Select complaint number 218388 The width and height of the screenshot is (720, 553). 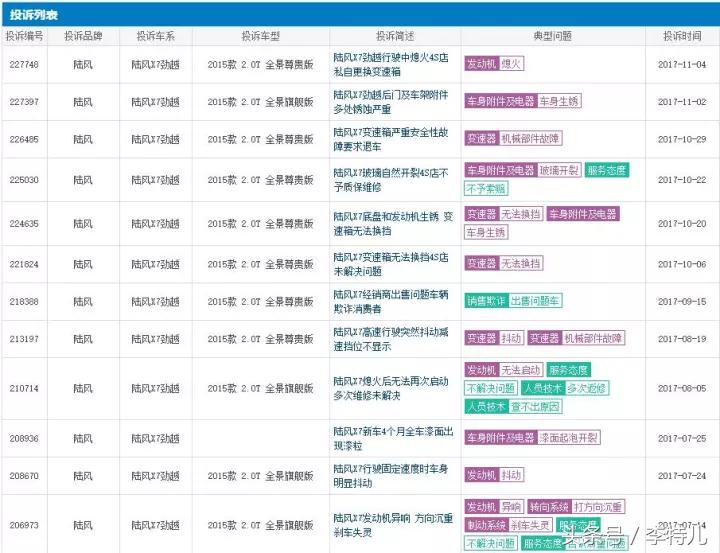pyautogui.click(x=24, y=302)
